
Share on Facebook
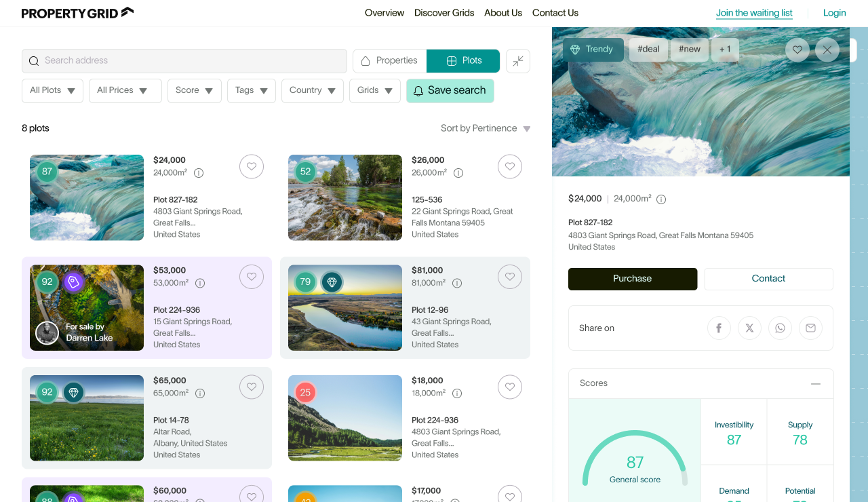[x=719, y=328]
